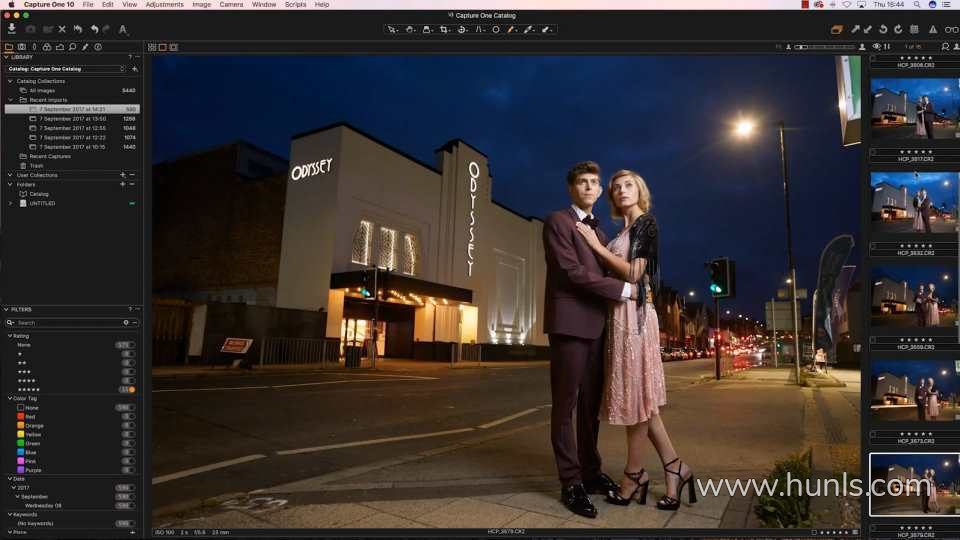The width and height of the screenshot is (960, 540).
Task: Click the Undo arrow icon
Action: (x=94, y=29)
